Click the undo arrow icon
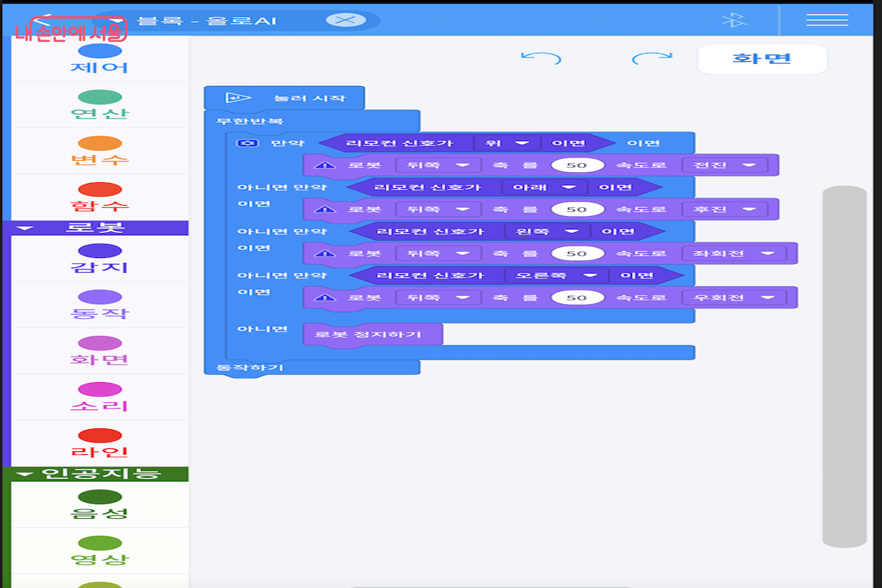The image size is (882, 588). click(x=540, y=58)
